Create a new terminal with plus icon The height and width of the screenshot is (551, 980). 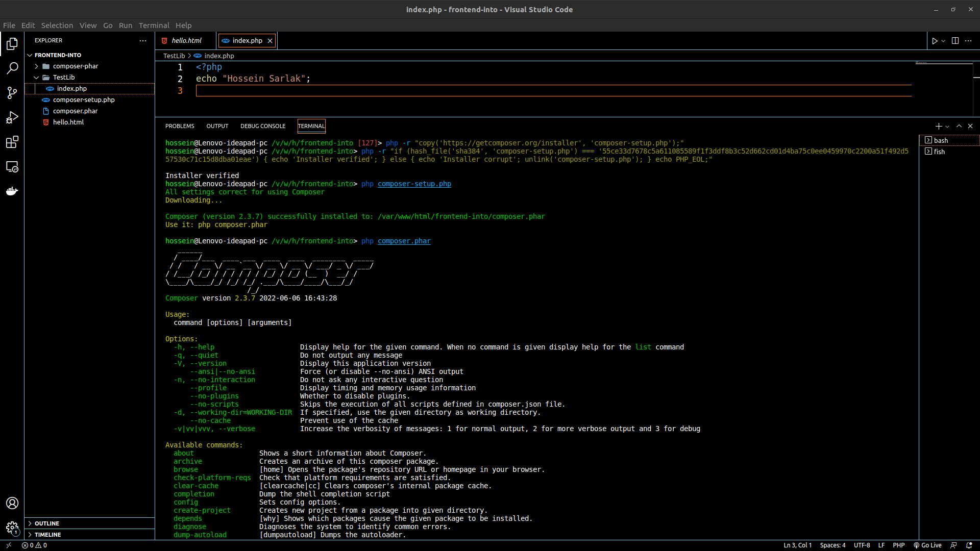[938, 126]
